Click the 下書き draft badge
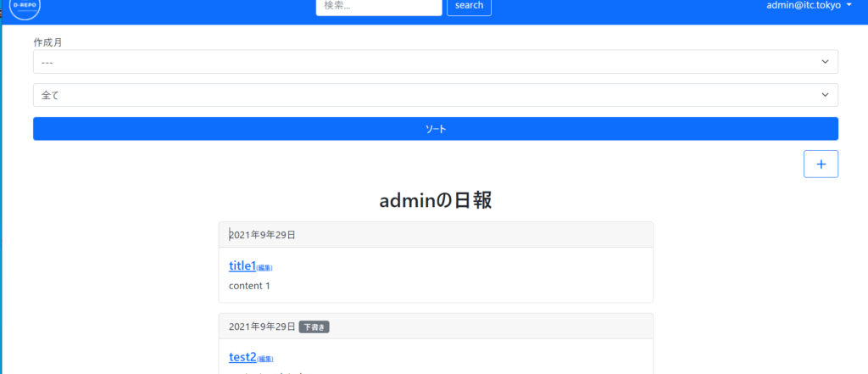Screen dimensions: 868x374 tap(314, 327)
